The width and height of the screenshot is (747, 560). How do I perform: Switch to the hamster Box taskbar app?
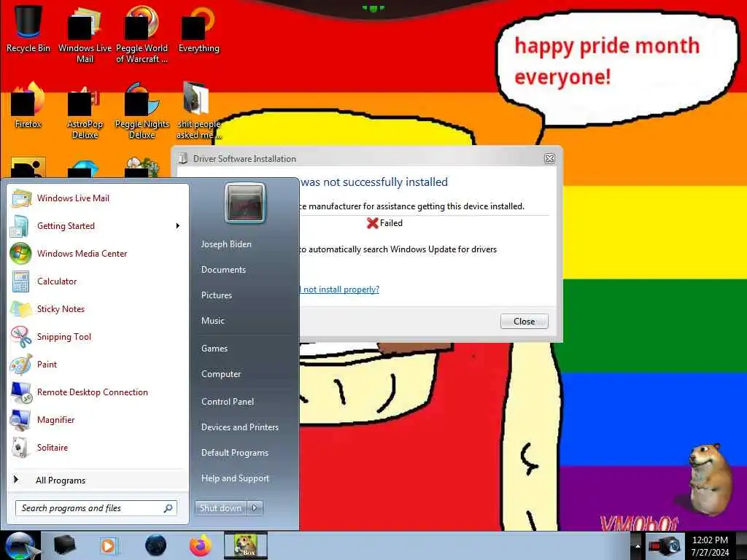246,545
